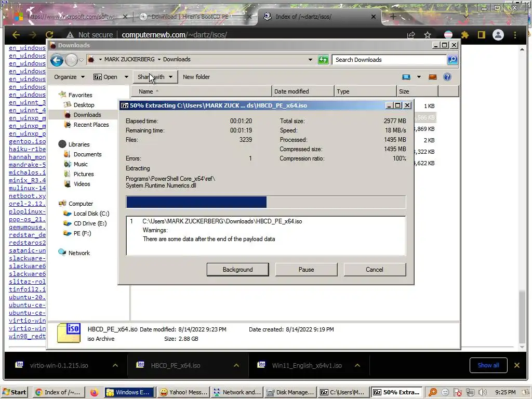Open Documents library in sidebar
Viewport: 532px width, 399px height.
coord(87,154)
